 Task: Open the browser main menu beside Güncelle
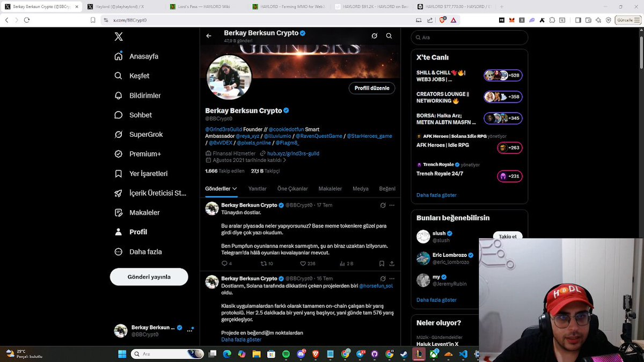(638, 20)
